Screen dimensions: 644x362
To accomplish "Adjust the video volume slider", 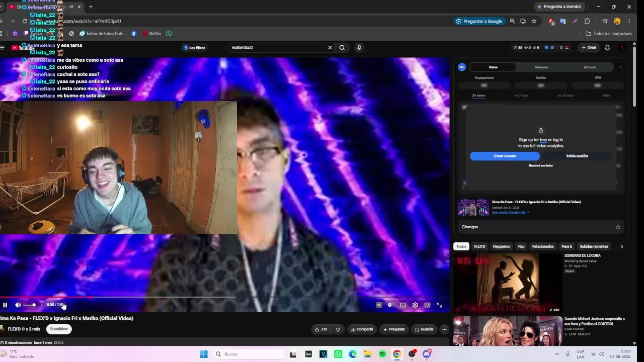I will [29, 305].
